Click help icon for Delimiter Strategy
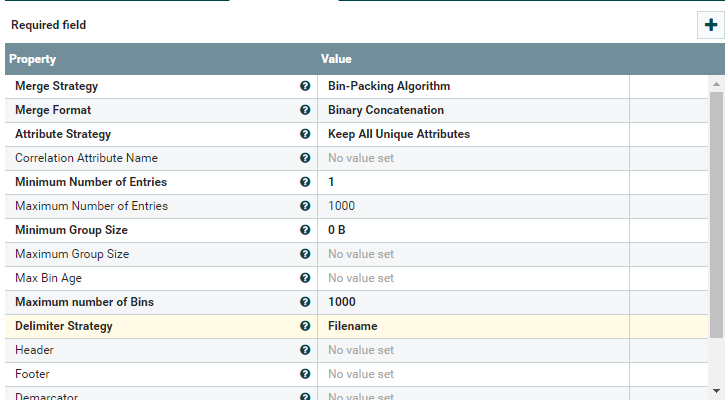This screenshot has width=728, height=416. tap(305, 326)
